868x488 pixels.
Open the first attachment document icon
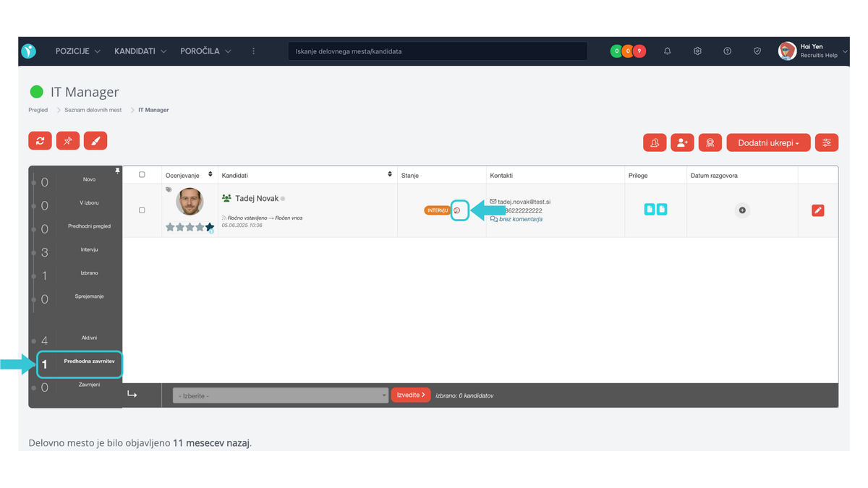650,210
